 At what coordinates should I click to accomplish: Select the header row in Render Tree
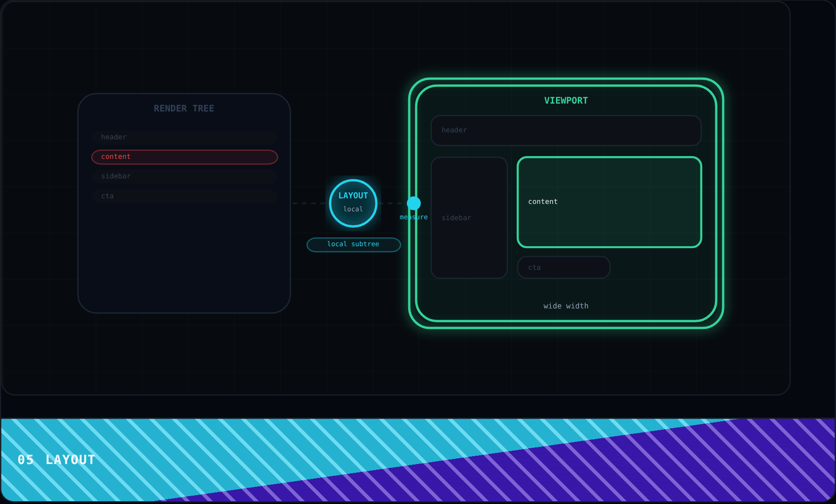coord(184,137)
